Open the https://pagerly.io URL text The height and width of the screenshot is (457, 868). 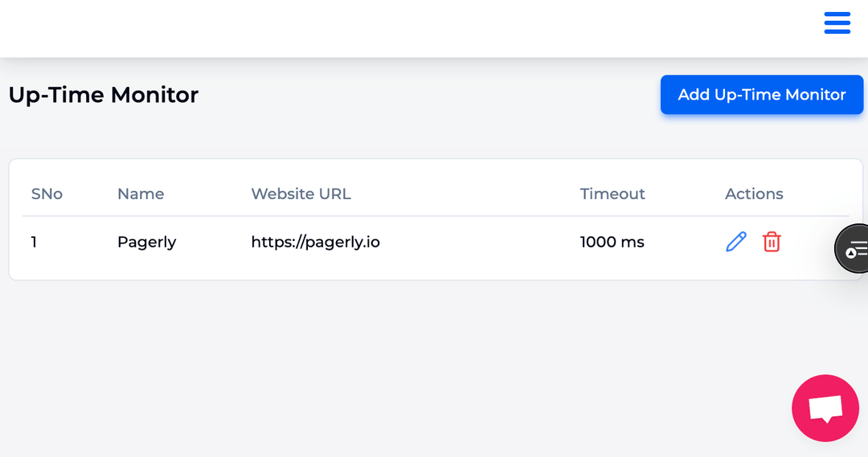[x=316, y=243]
